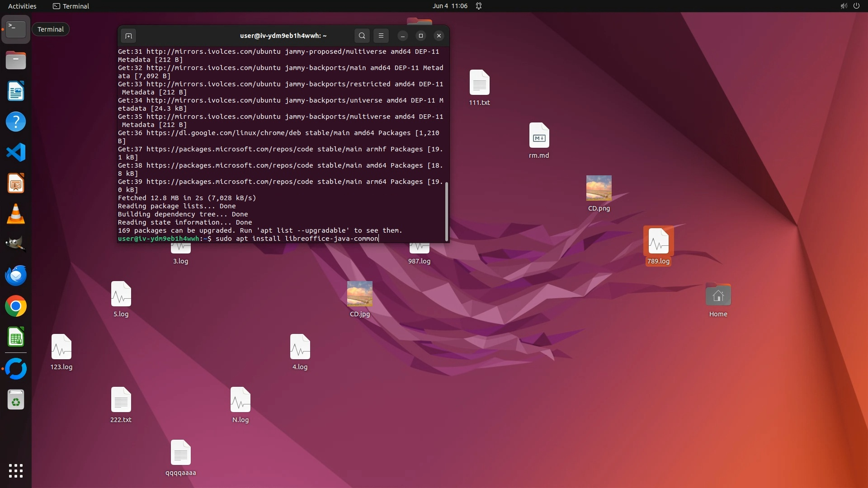
Task: Click the Activities button
Action: 22,6
